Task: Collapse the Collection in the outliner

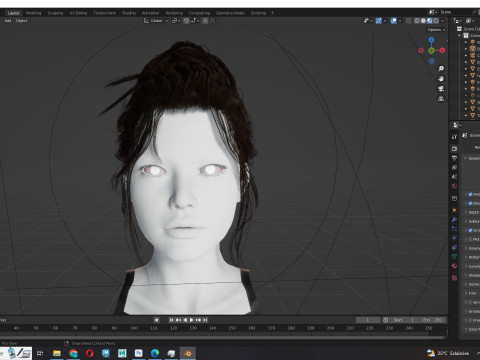Action: [460, 35]
